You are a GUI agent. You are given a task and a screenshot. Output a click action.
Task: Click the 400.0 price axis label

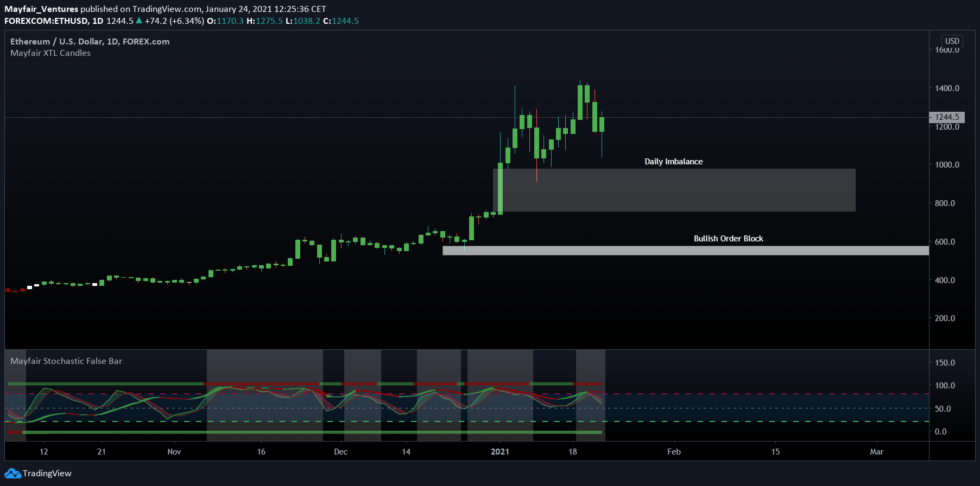point(945,280)
